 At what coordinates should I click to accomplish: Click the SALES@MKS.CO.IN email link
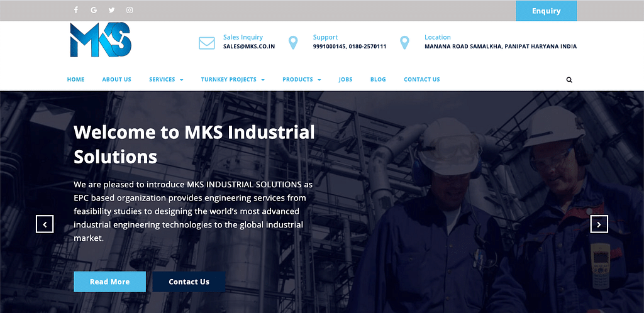pyautogui.click(x=249, y=47)
